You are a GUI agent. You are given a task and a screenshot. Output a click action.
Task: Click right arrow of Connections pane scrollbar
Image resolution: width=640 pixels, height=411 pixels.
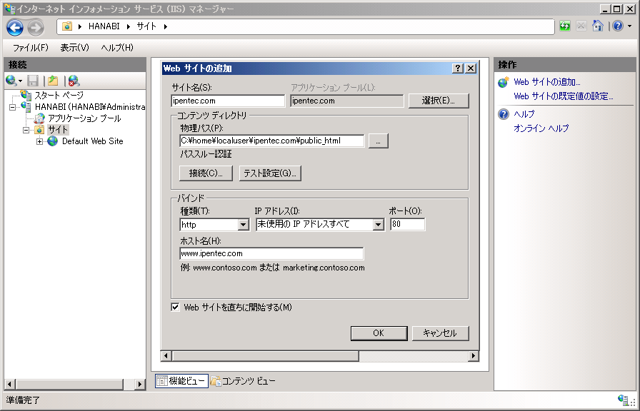coord(140,384)
